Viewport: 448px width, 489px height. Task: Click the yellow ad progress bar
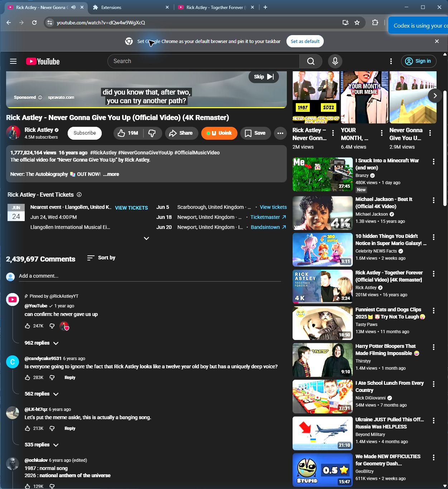coord(146,107)
